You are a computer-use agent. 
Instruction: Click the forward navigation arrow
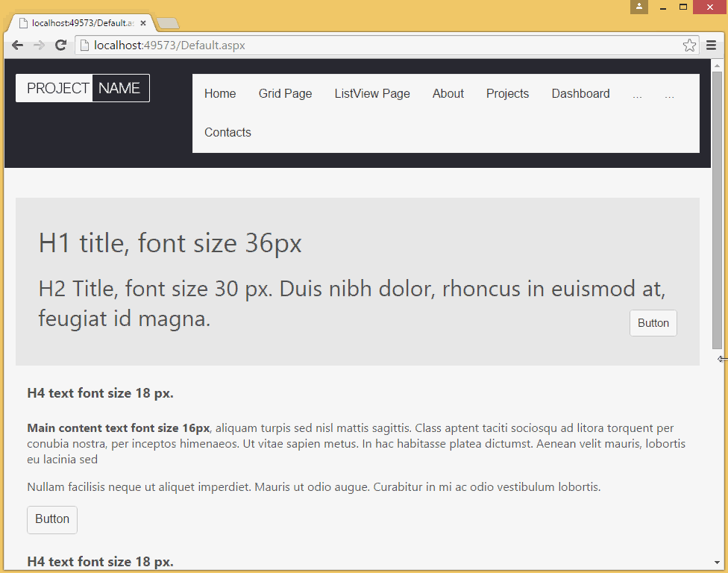coord(39,45)
